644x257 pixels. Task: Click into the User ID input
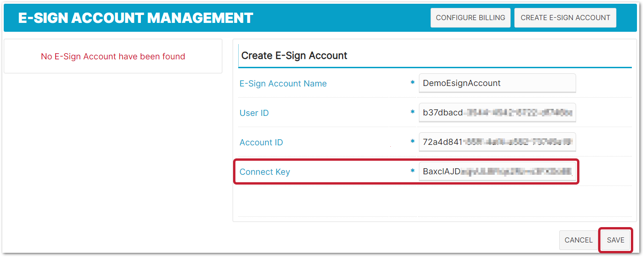[x=497, y=113]
